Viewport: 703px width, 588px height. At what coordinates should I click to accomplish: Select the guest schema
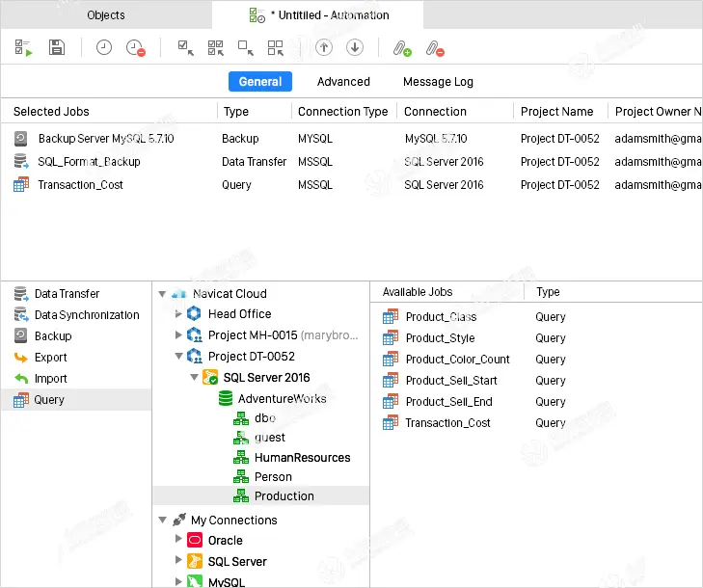coord(259,438)
